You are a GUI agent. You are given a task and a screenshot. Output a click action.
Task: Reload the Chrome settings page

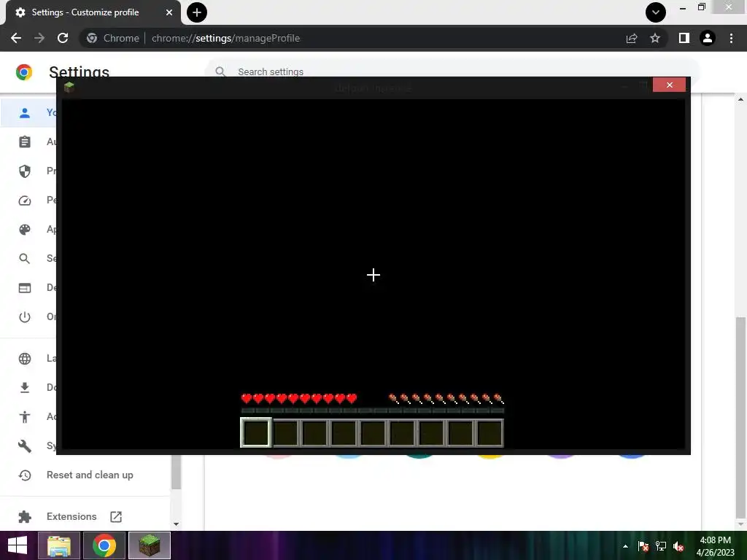(63, 38)
